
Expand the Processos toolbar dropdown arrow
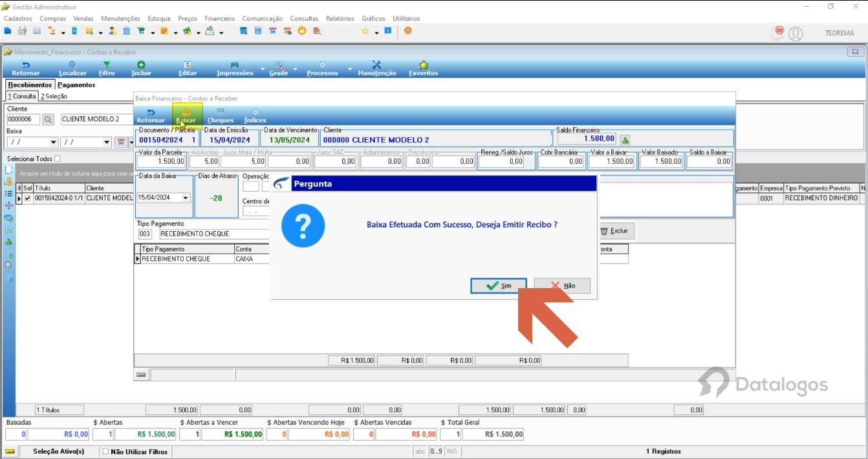(x=350, y=69)
